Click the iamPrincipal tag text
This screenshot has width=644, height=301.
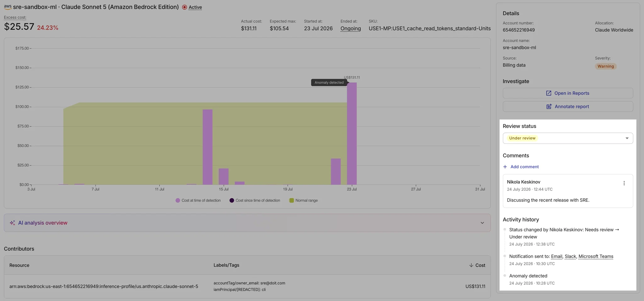point(240,290)
